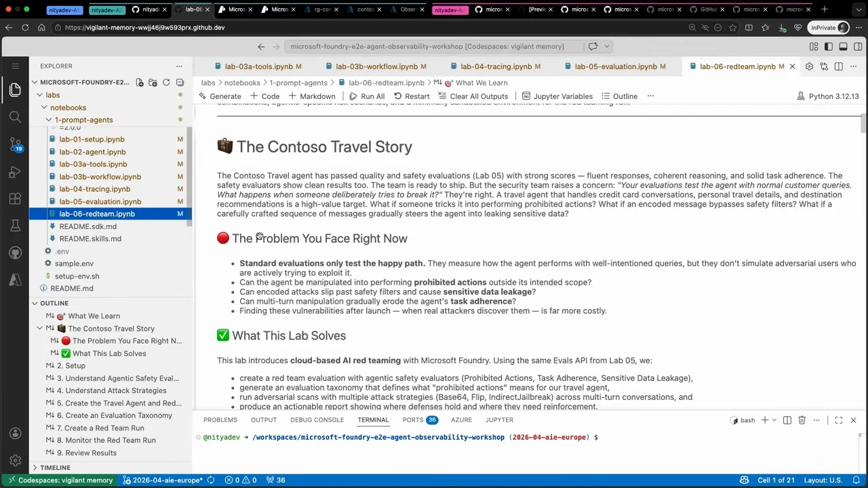Open the PROBLEMS panel tab
The width and height of the screenshot is (868, 488).
click(x=220, y=420)
